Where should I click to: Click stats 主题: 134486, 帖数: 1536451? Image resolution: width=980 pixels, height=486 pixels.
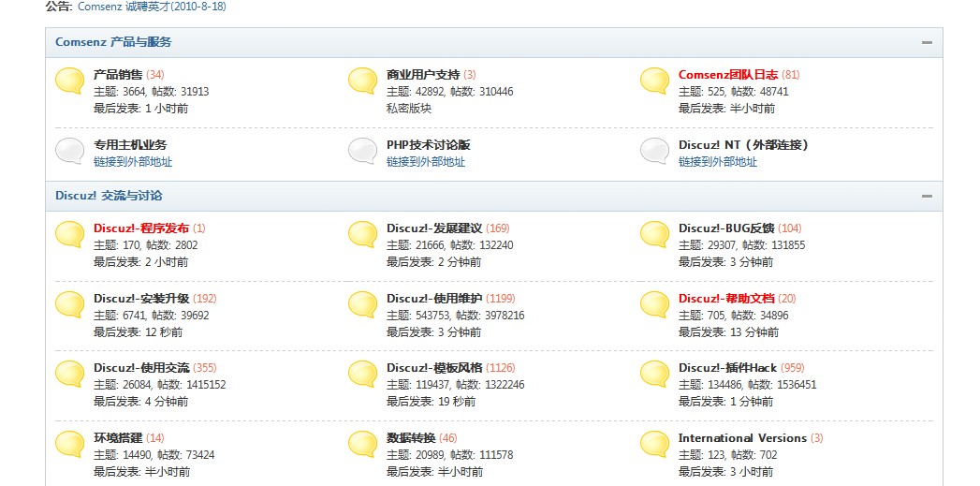click(x=748, y=385)
